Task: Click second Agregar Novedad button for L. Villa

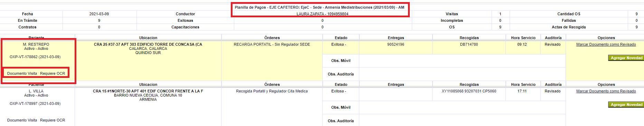Action: 626,105
